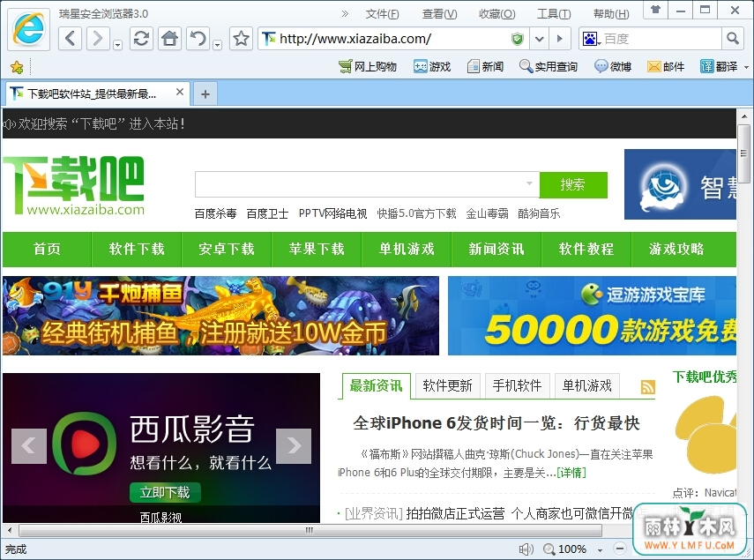Switch to the 软件更新 tab
The width and height of the screenshot is (754, 560).
coord(448,385)
